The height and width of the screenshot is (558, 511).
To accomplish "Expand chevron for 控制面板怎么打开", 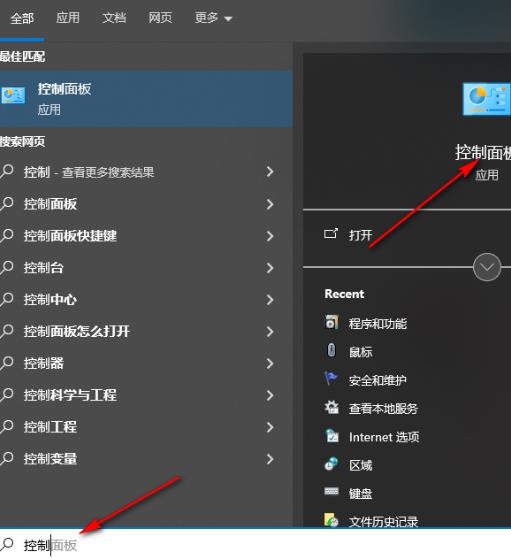I will coord(270,331).
